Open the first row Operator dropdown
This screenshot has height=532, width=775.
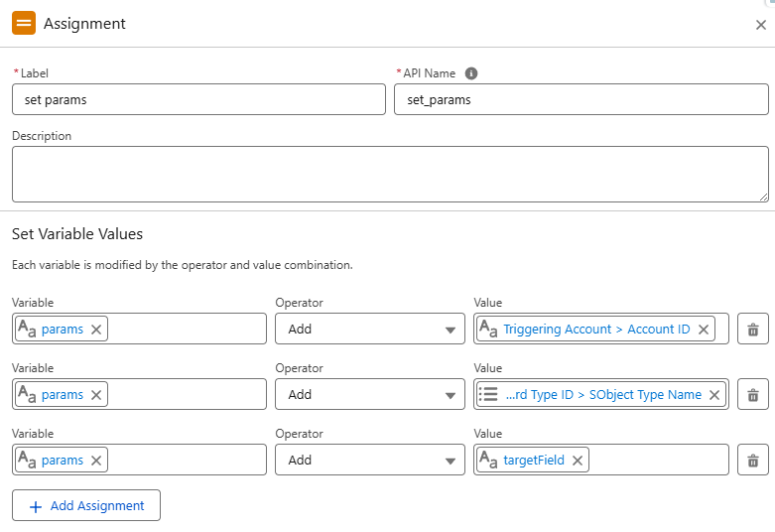click(369, 329)
